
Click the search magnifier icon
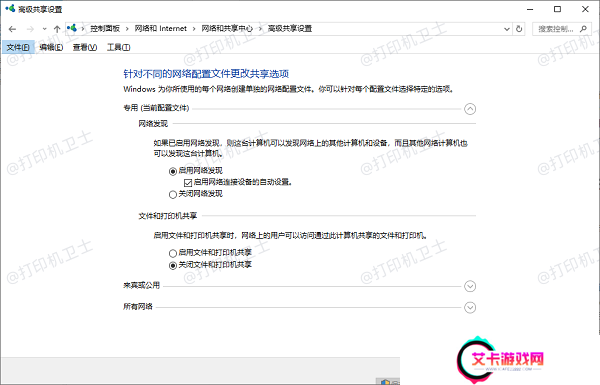[583, 29]
